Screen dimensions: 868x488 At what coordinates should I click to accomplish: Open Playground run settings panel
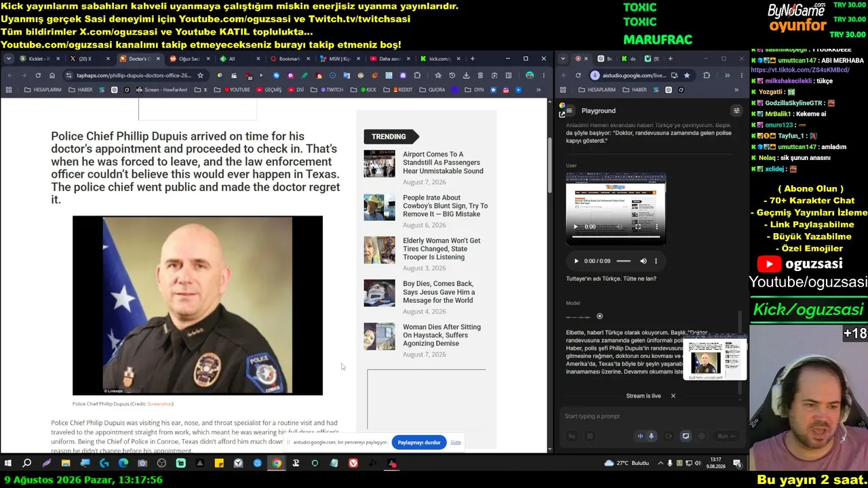point(736,110)
